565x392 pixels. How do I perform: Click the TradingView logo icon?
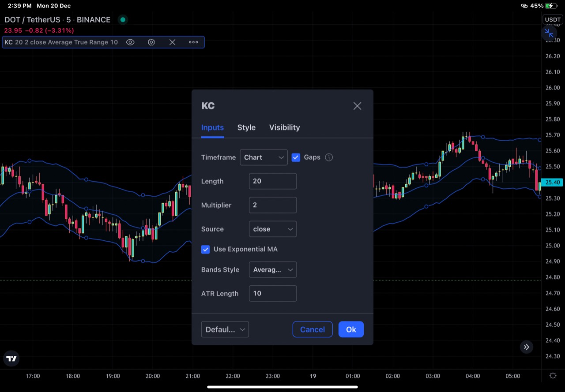(x=12, y=358)
